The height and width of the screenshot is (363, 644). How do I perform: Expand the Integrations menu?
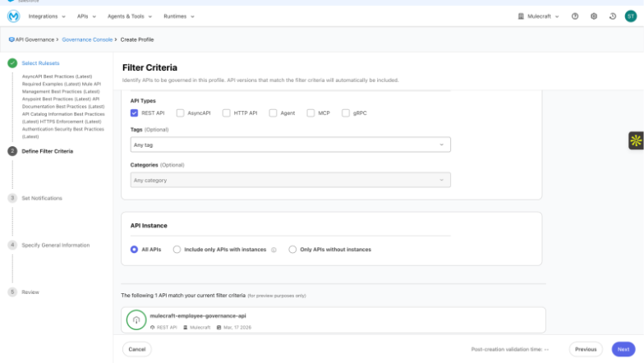click(x=47, y=16)
